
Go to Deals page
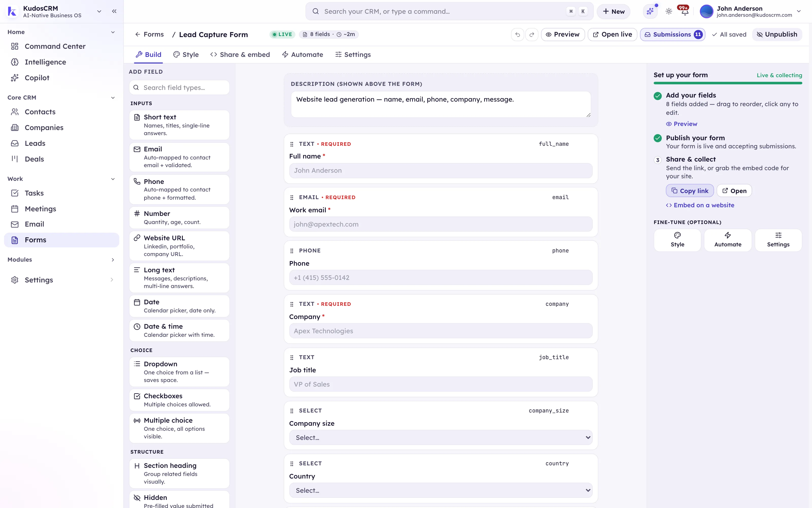[61, 159]
